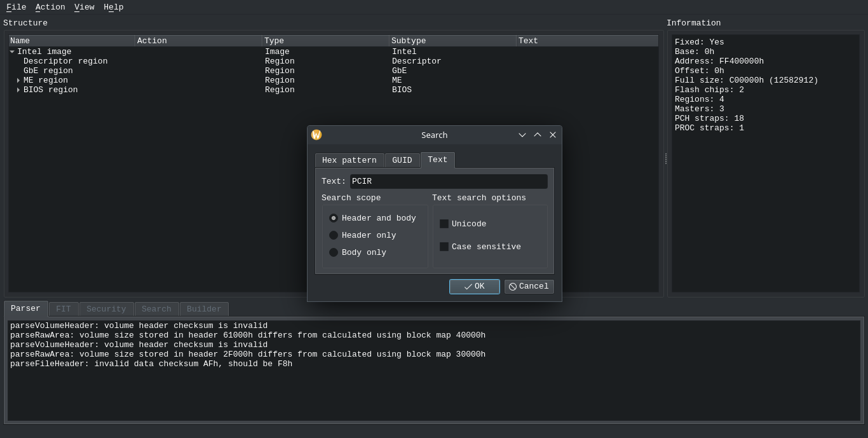The image size is (868, 438).
Task: Select the Descriptor region row
Action: pos(65,62)
